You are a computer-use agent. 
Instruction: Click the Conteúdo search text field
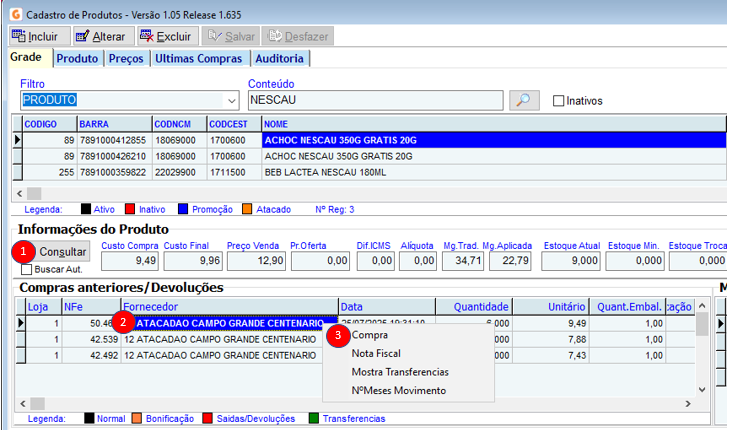tap(375, 100)
